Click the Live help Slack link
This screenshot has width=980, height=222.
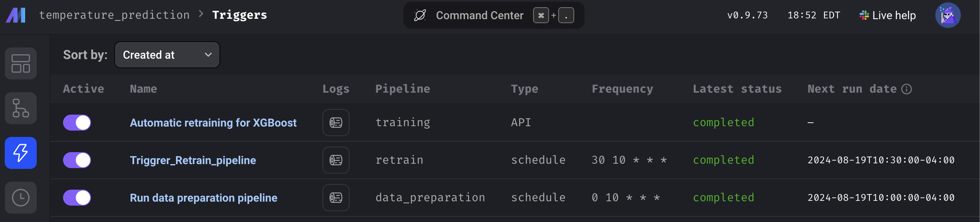[x=888, y=15]
